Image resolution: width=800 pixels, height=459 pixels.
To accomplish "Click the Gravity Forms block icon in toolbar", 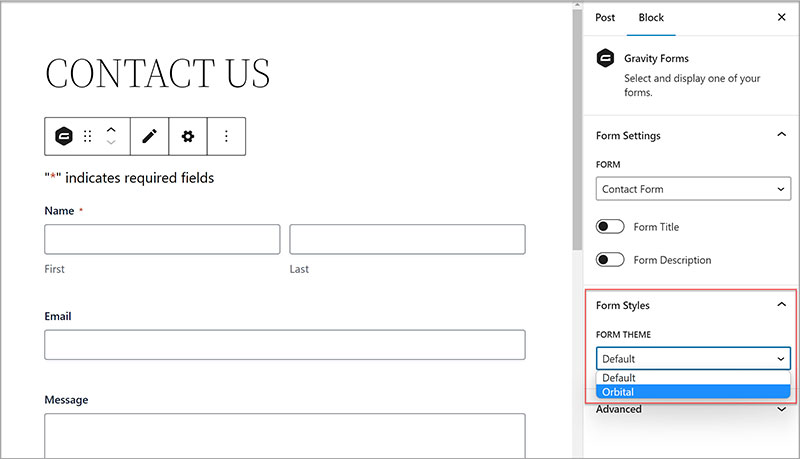I will tap(63, 137).
